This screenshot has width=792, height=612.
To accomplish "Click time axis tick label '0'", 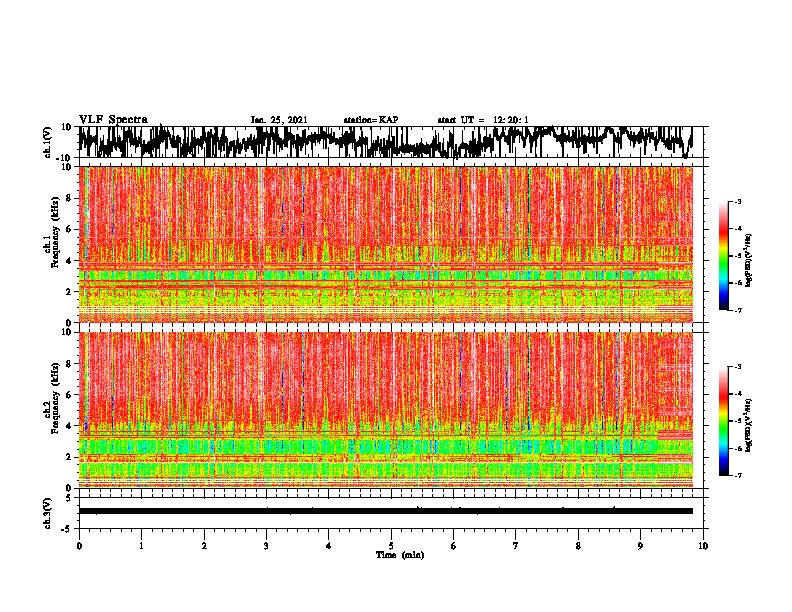I will [79, 546].
